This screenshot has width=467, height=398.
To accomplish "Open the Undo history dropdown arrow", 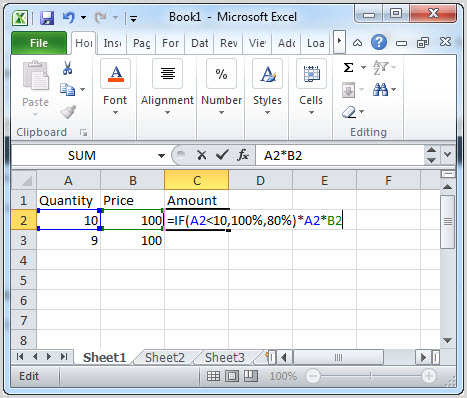I will (x=83, y=17).
